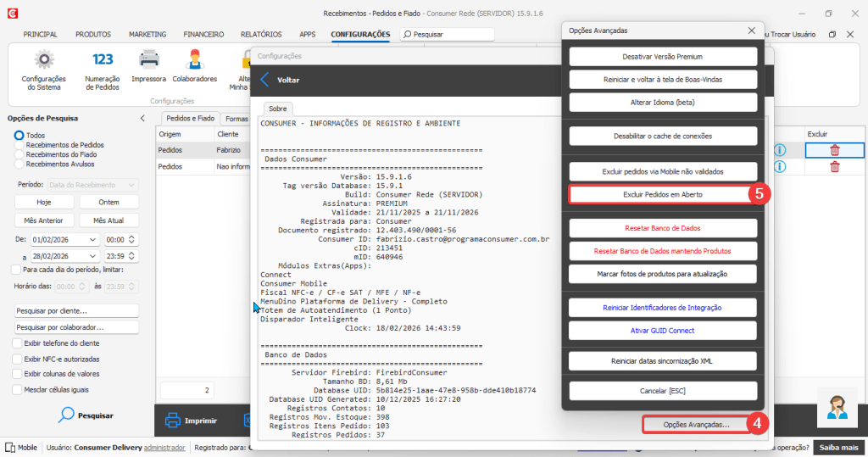Open the Impressora printer icon
The width and height of the screenshot is (868, 457).
click(149, 59)
